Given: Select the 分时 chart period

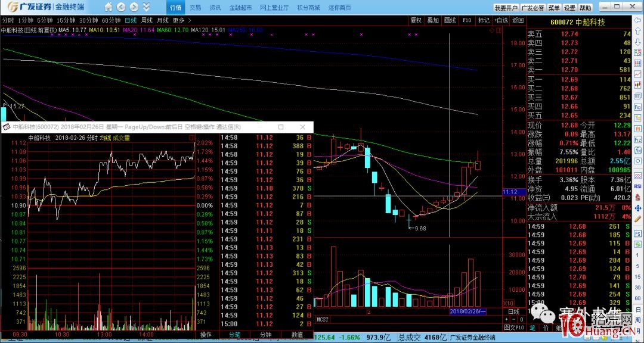Looking at the screenshot, I should coord(8,20).
